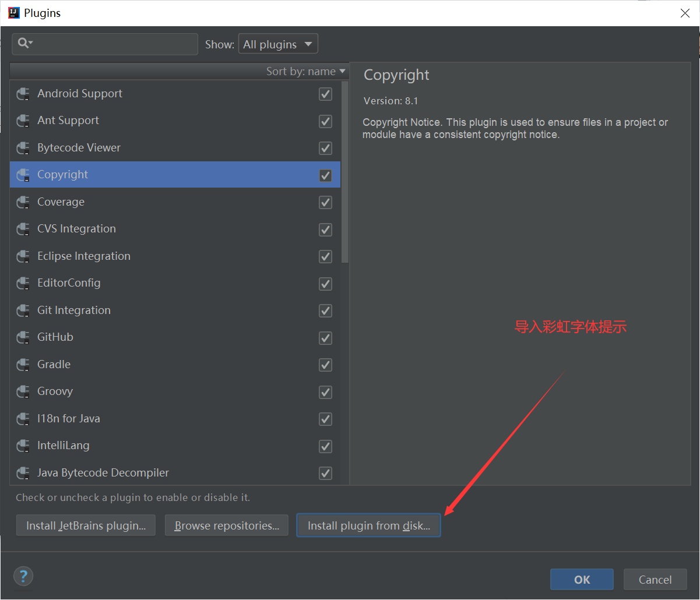
Task: Uncheck the EditorConfig plugin
Action: [325, 284]
